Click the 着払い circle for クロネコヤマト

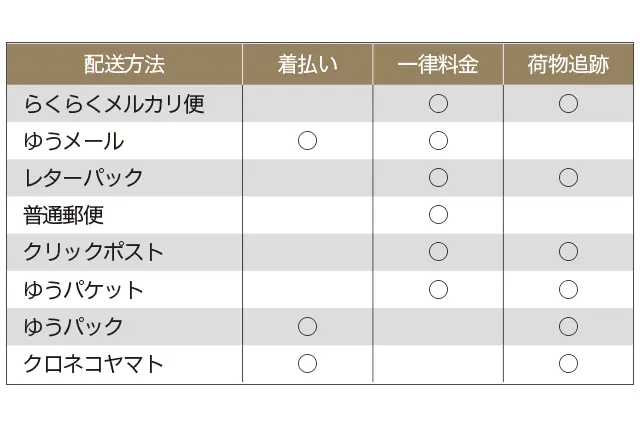(x=307, y=364)
